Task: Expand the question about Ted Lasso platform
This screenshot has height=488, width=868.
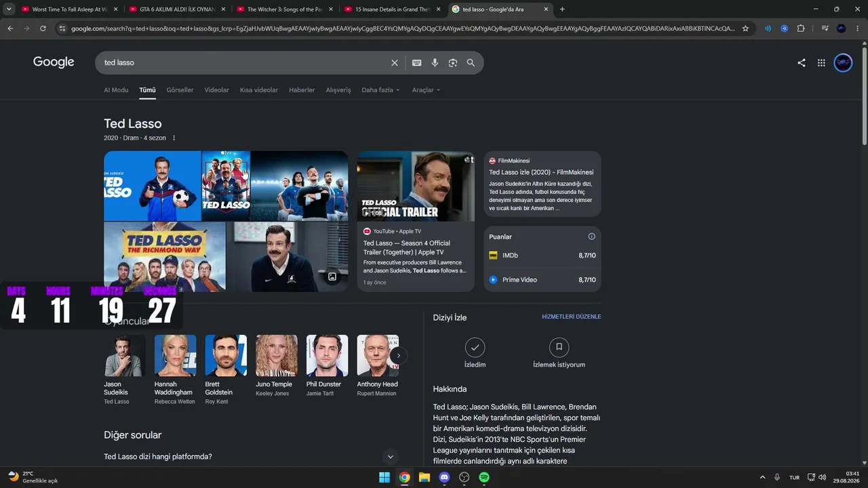Action: (250, 457)
